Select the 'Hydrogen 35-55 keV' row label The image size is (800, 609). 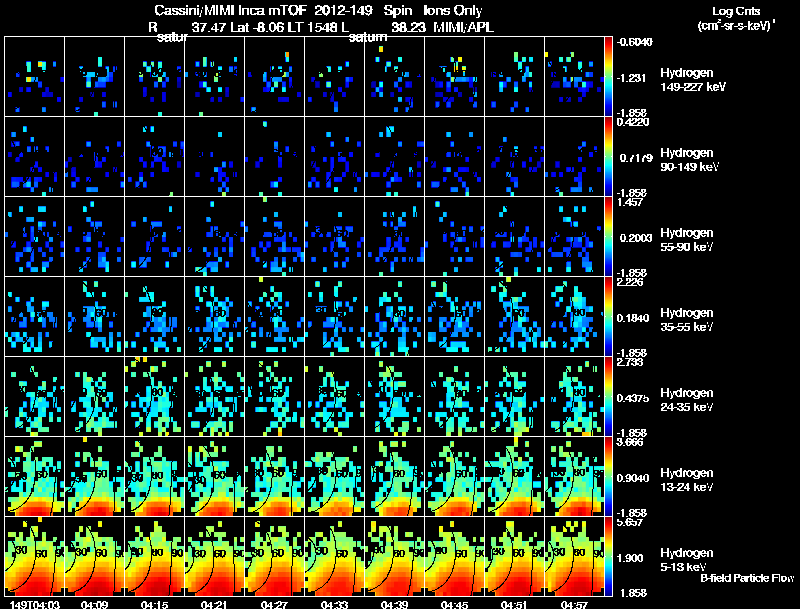tap(687, 320)
